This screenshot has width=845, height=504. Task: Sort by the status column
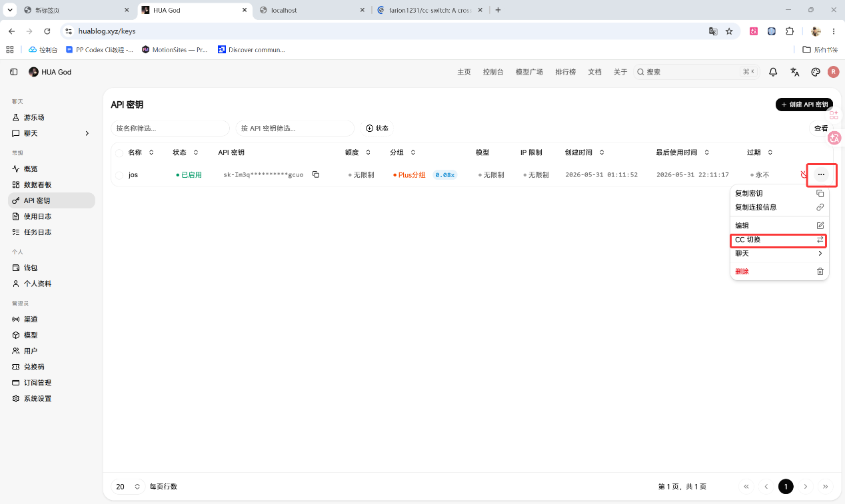pyautogui.click(x=186, y=152)
